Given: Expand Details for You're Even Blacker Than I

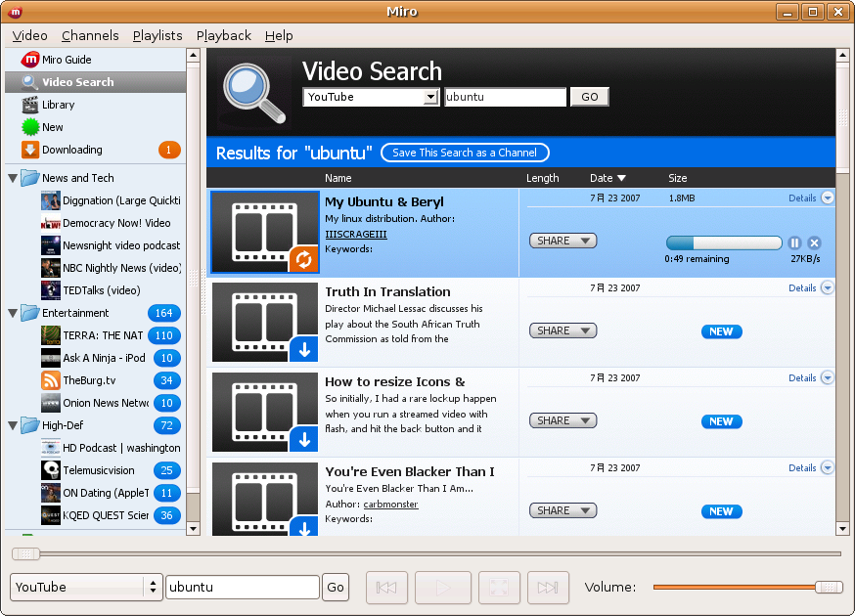Looking at the screenshot, I should point(811,467).
